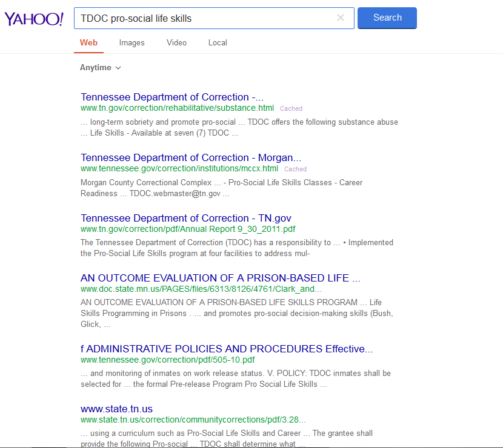Clear the search box with the X icon
Viewport: 503px width, 448px height.
click(341, 18)
